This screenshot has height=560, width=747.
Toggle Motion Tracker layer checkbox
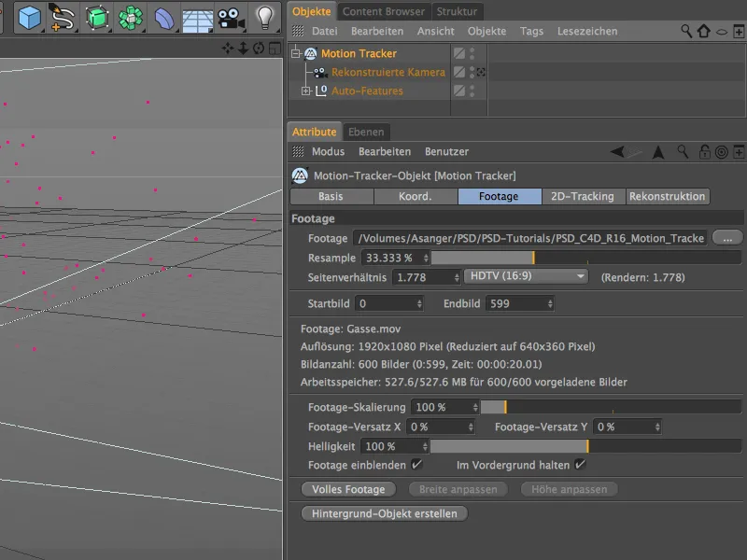point(459,53)
